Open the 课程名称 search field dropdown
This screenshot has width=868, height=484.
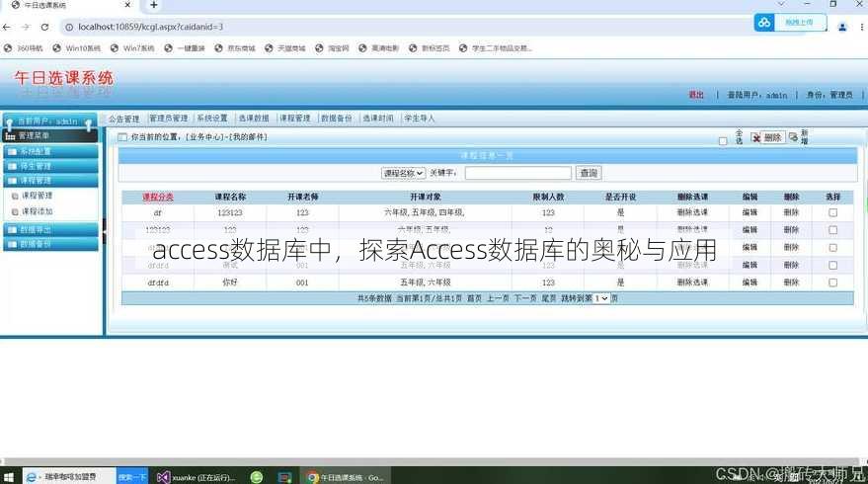tap(403, 173)
